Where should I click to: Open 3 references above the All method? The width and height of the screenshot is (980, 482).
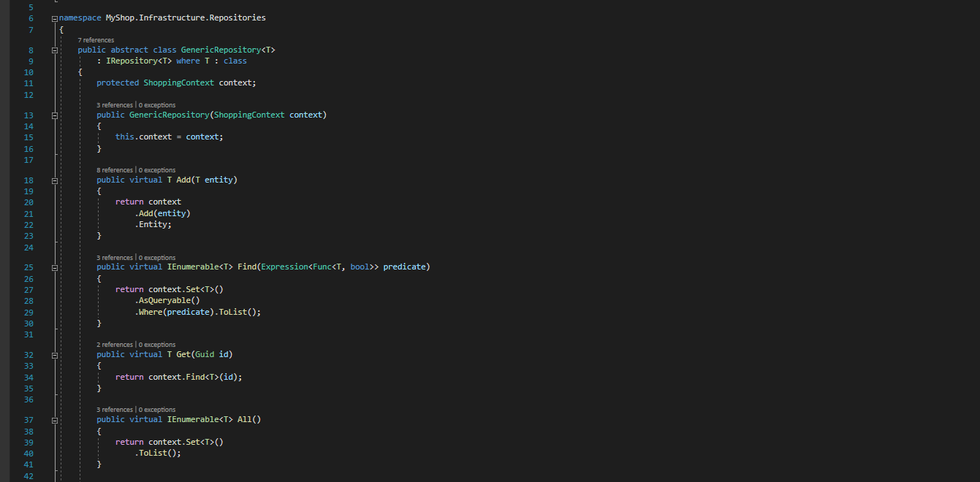tap(115, 410)
